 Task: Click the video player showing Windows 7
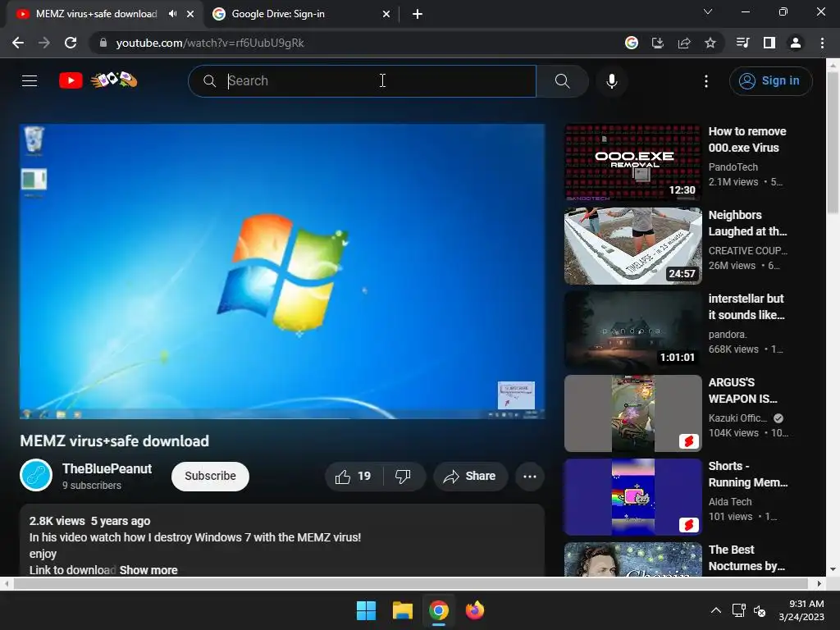(282, 271)
